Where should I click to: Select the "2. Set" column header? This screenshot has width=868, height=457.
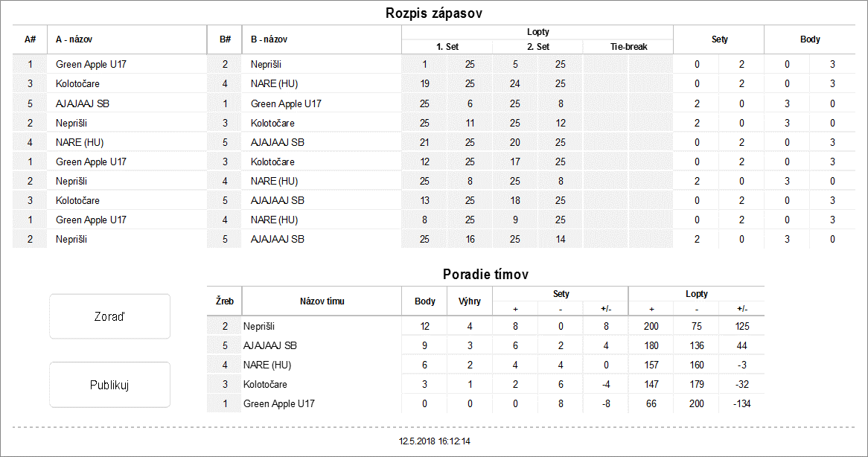point(537,46)
